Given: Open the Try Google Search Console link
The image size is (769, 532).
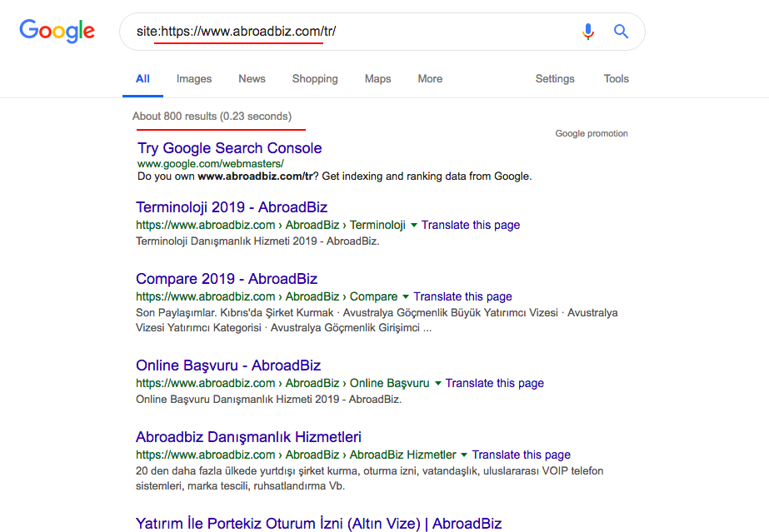Looking at the screenshot, I should pyautogui.click(x=229, y=148).
